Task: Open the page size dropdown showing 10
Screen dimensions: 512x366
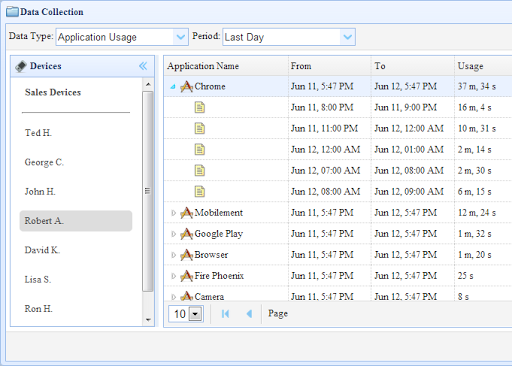Action: point(196,314)
